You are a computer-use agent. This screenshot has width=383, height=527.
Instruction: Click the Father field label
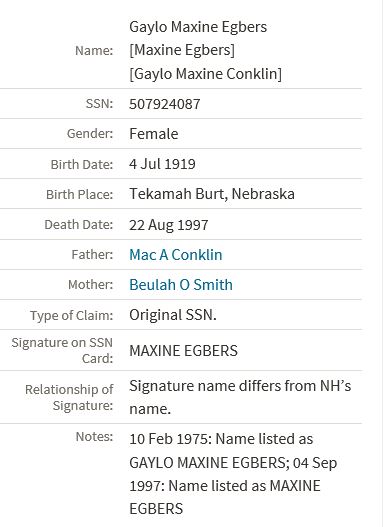click(92, 254)
